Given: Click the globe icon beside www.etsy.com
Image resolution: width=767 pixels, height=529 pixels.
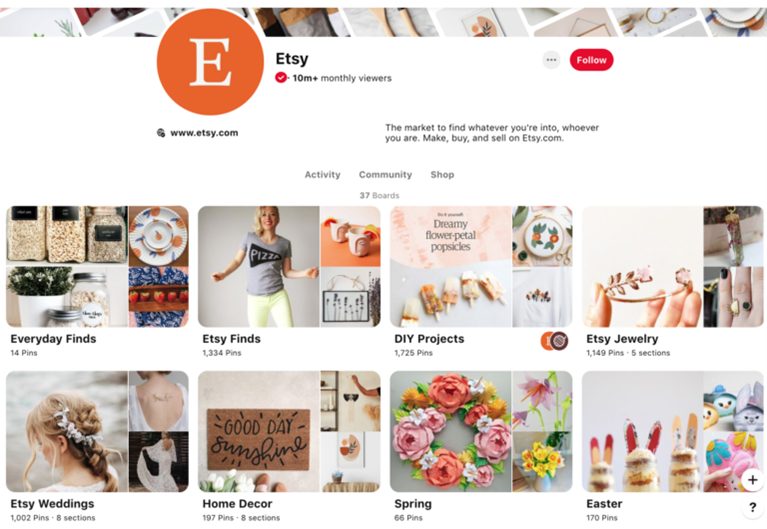Looking at the screenshot, I should 160,133.
